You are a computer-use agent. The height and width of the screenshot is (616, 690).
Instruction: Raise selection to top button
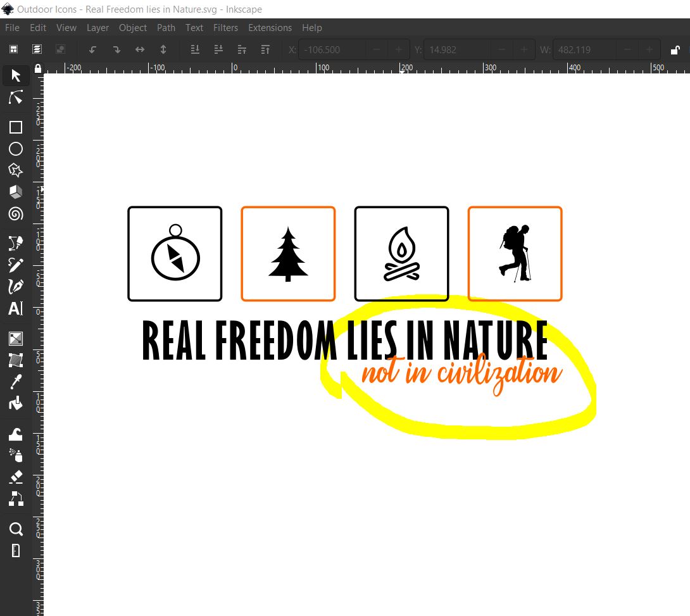click(265, 50)
